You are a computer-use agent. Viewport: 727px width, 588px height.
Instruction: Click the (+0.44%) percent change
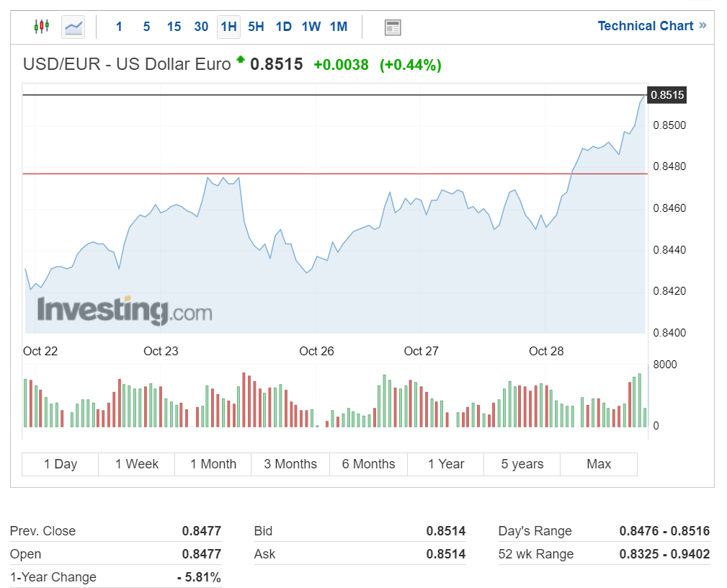point(410,65)
